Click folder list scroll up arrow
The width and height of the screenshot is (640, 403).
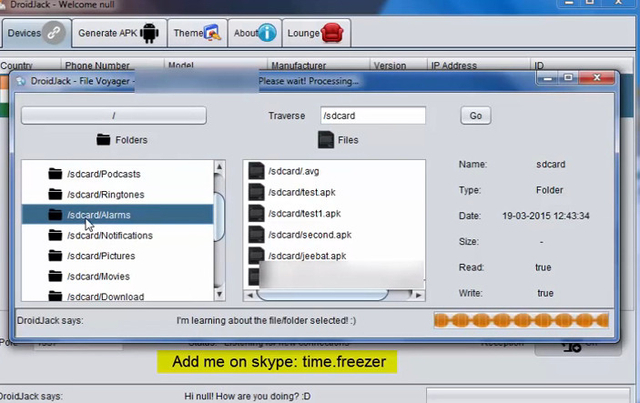219,167
